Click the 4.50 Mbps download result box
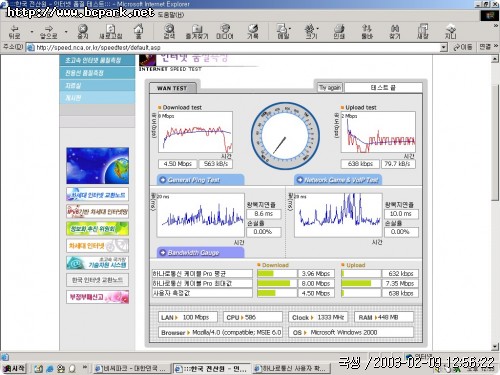500x375 pixels. [x=177, y=164]
